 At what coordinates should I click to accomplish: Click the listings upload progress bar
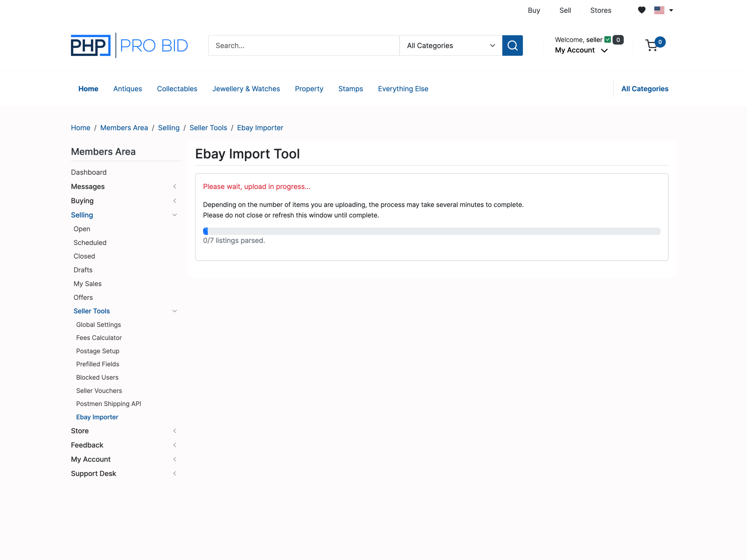(431, 231)
